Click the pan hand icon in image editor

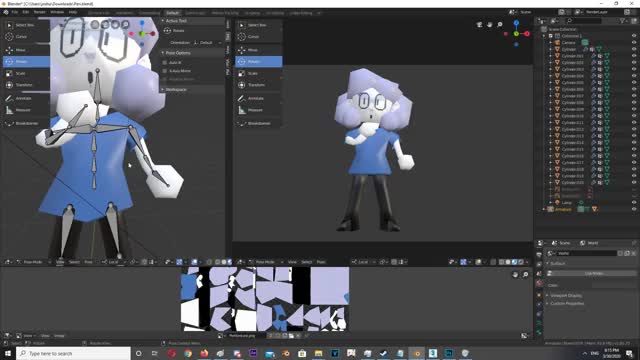tap(515, 275)
